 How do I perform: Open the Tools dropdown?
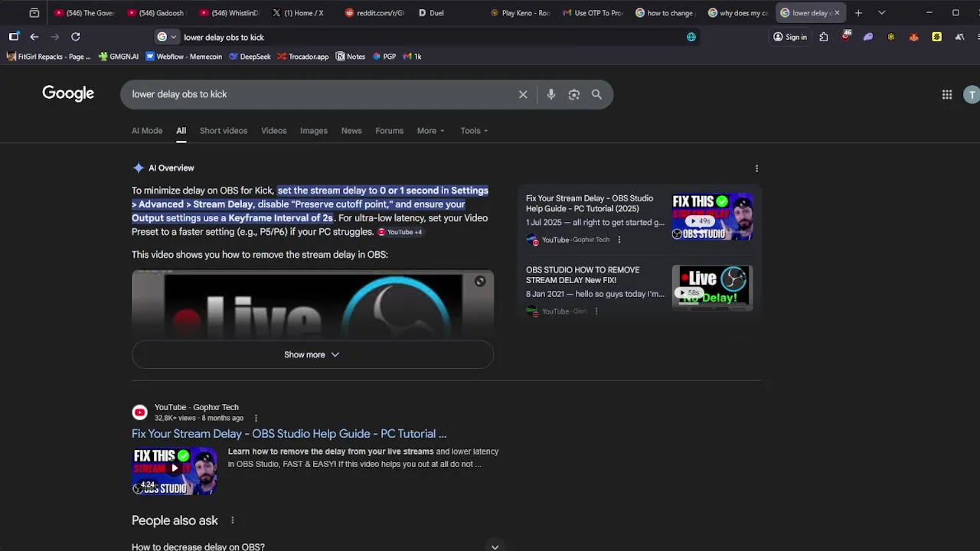pos(474,131)
